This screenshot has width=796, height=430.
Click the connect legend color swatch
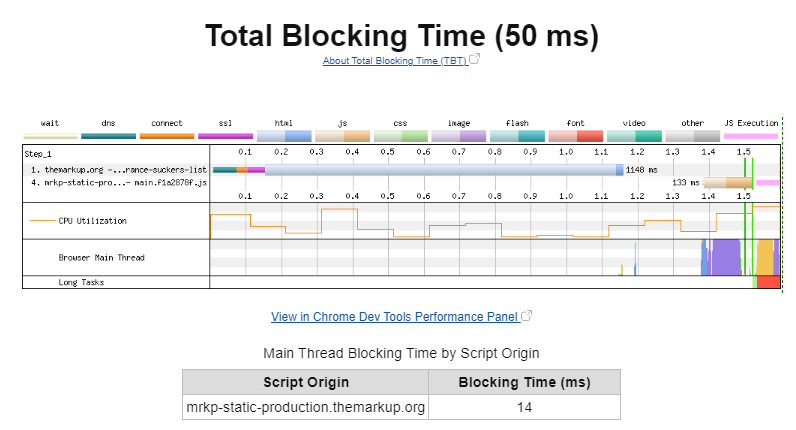[166, 135]
